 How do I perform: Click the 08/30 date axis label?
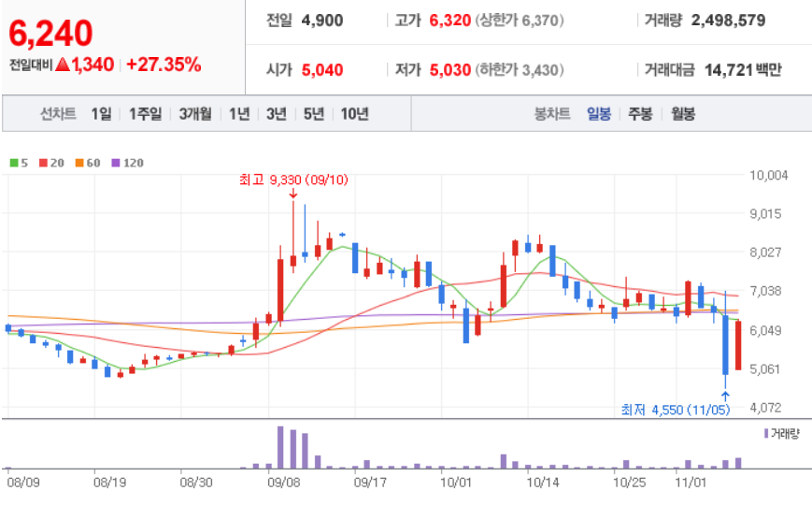(196, 483)
